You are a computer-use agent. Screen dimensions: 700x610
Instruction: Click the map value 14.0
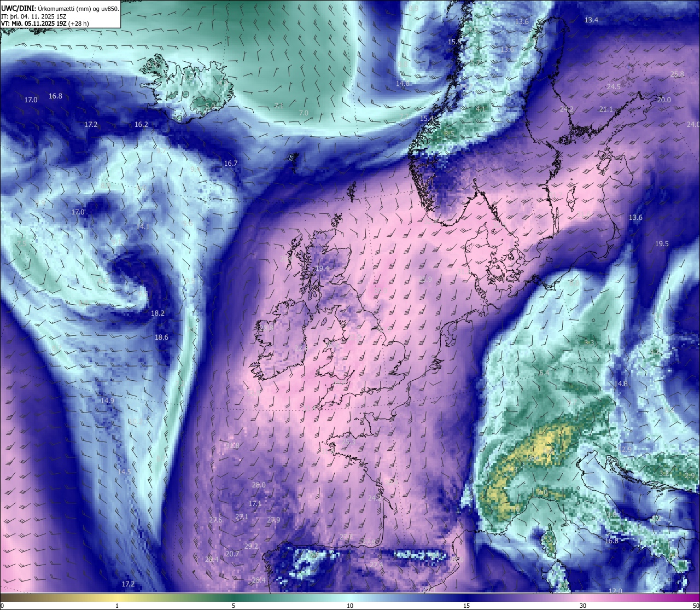(403, 84)
